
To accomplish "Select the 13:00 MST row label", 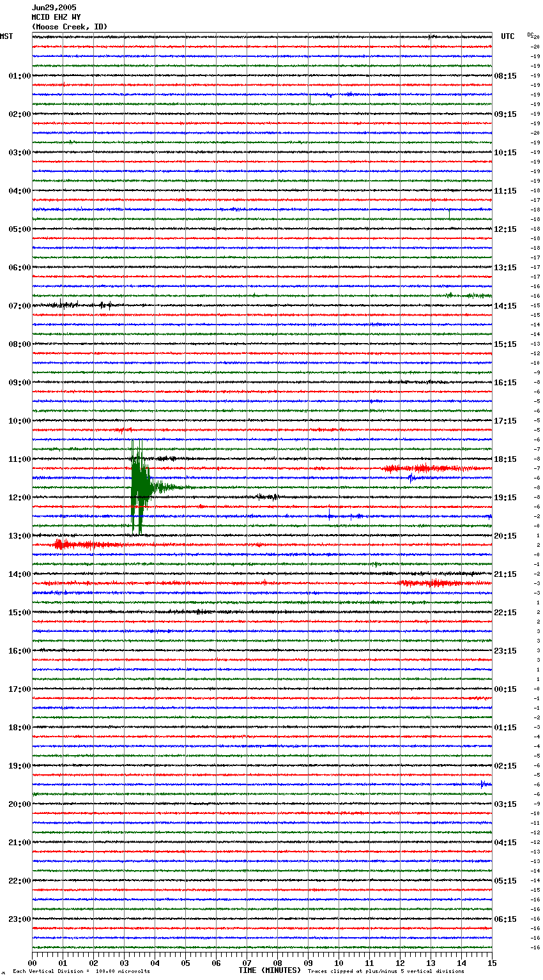I will 20,536.
